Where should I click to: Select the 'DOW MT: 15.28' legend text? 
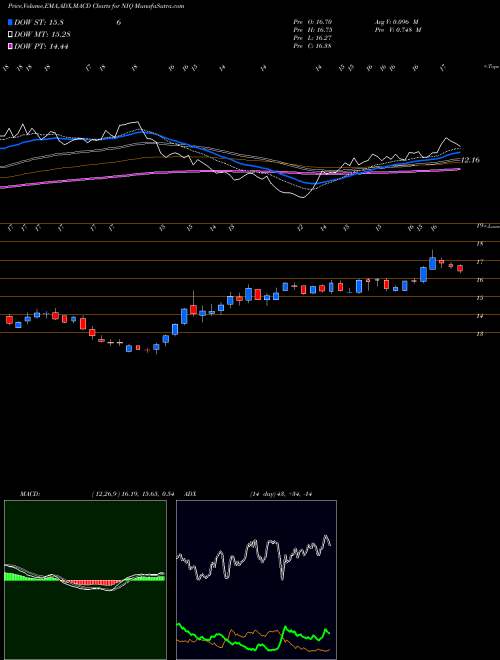click(x=42, y=35)
